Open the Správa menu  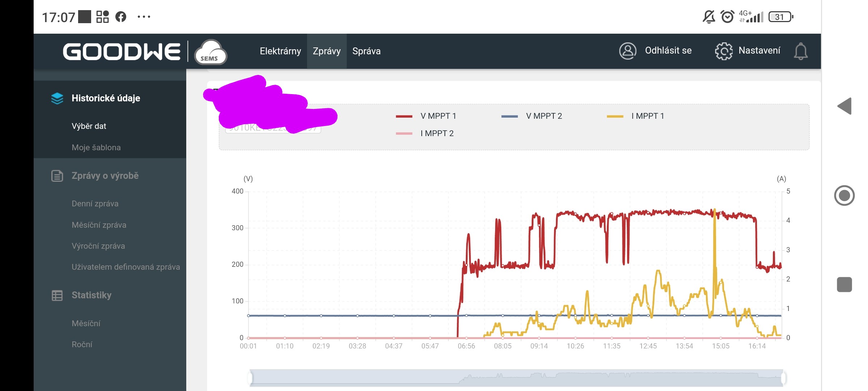pyautogui.click(x=366, y=51)
